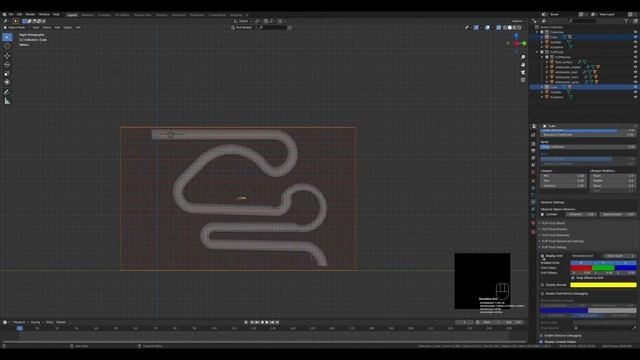The height and width of the screenshot is (360, 640).
Task: Open the outliner filter icon
Action: coord(627,21)
